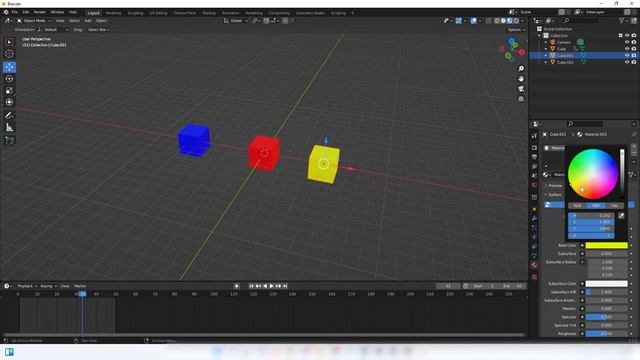This screenshot has width=640, height=360.
Task: Expand the Camera tree row
Action: pos(546,42)
